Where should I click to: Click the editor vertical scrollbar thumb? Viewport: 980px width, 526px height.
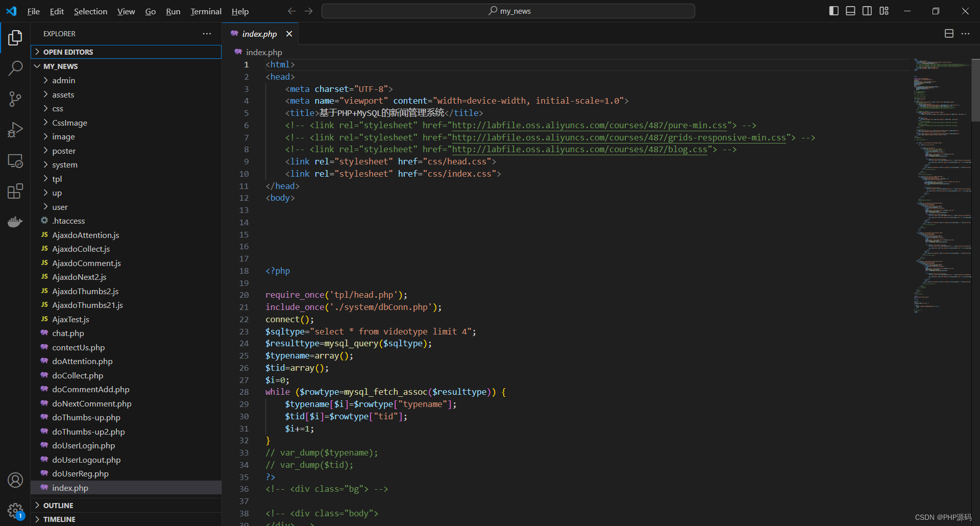(x=975, y=91)
